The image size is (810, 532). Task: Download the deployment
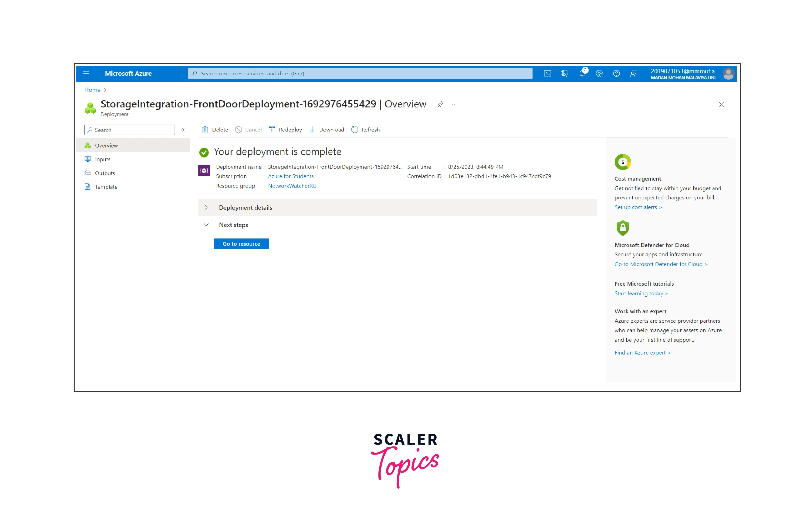pos(327,130)
